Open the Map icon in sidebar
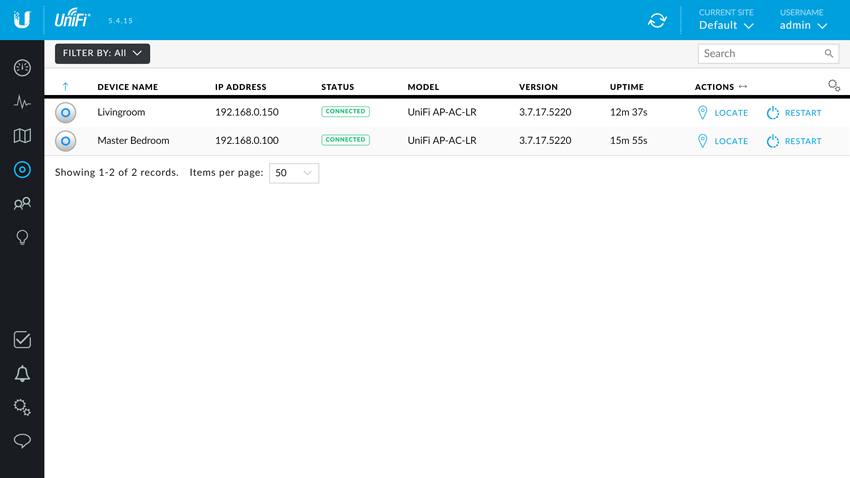 tap(22, 136)
